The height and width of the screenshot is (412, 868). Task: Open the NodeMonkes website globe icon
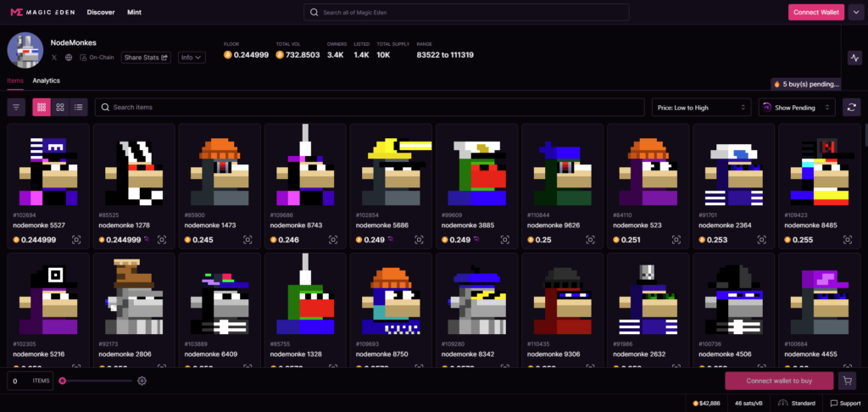[69, 58]
